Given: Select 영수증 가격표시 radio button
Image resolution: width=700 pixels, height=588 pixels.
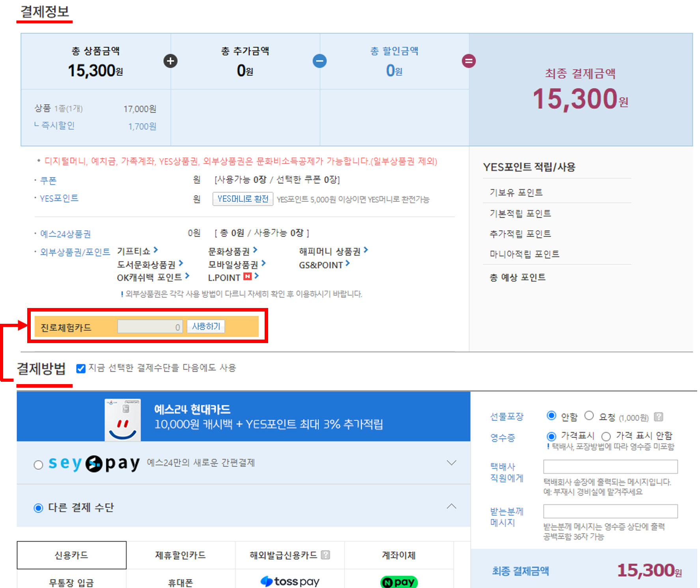Looking at the screenshot, I should 551,436.
